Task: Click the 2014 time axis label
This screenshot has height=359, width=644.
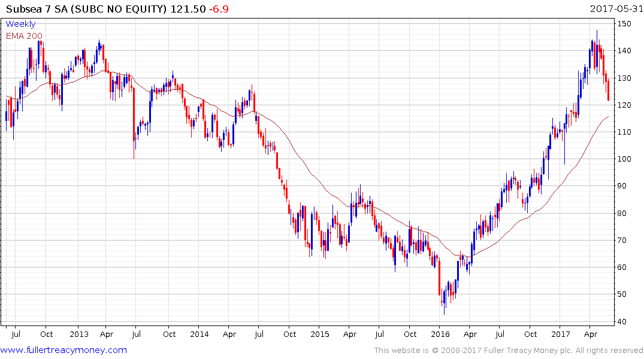Action: [x=199, y=334]
